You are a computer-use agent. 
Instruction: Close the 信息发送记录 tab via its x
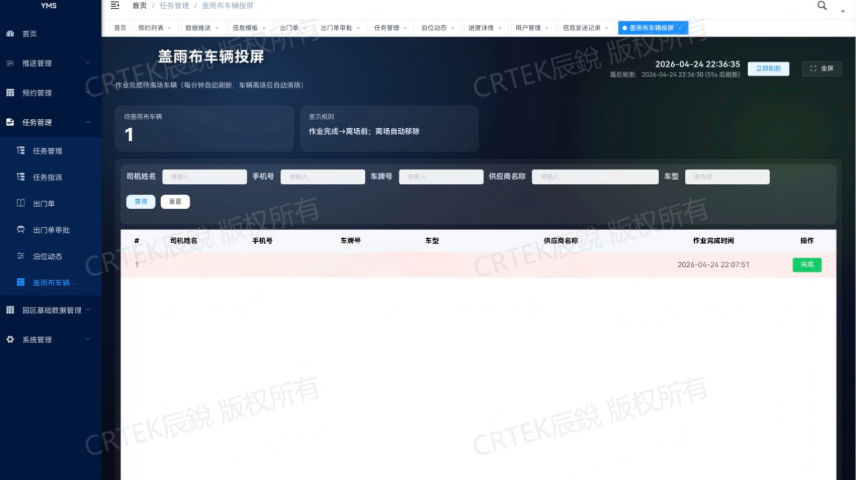(x=607, y=28)
